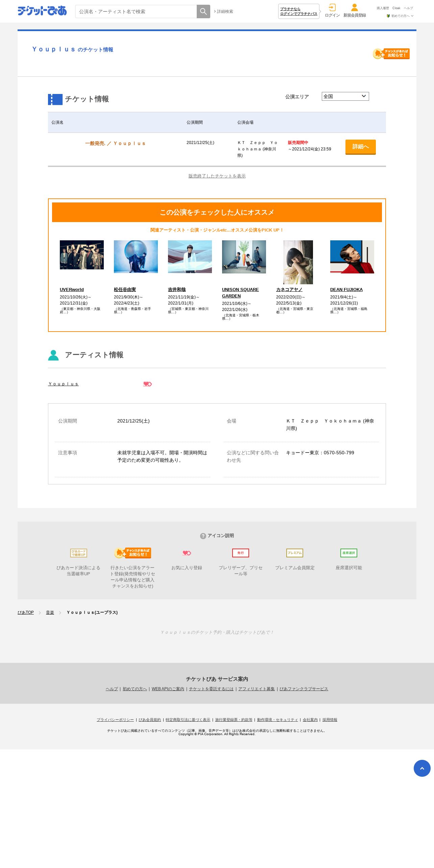Open the DEAN FUJIOKA artist name link
The height and width of the screenshot is (868, 434).
point(346,290)
